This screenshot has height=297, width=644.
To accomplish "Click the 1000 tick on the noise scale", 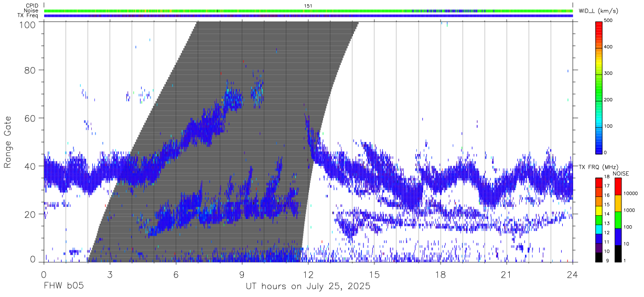I will (629, 210).
